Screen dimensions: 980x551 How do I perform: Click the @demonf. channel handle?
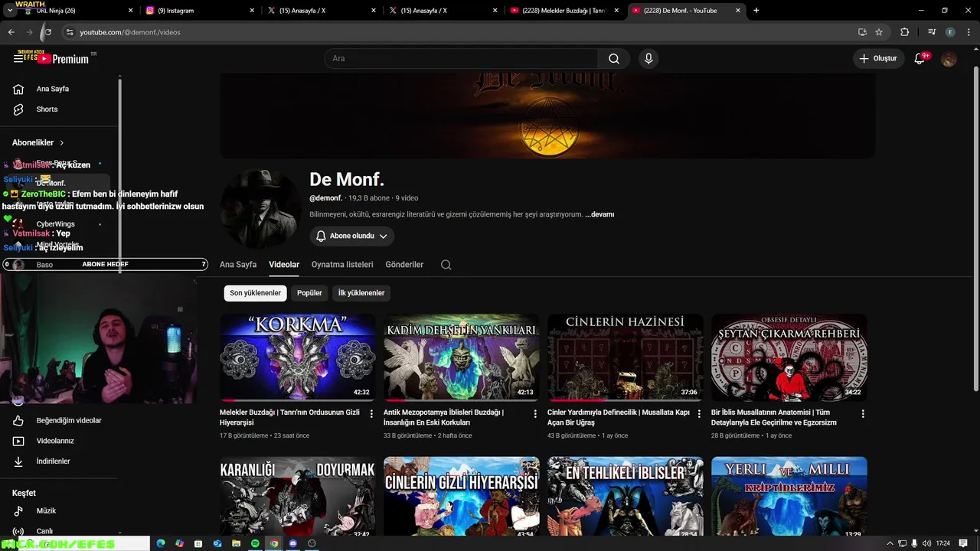325,198
